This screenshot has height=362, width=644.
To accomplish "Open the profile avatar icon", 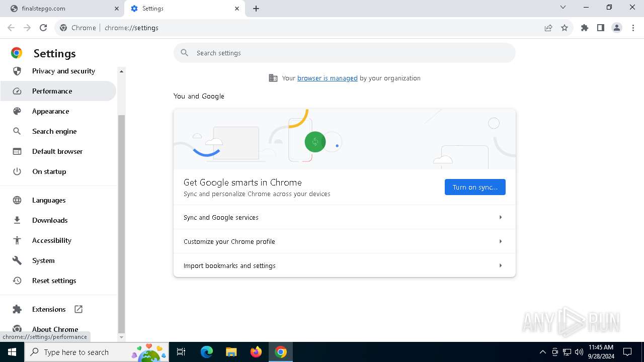I will pos(617,28).
